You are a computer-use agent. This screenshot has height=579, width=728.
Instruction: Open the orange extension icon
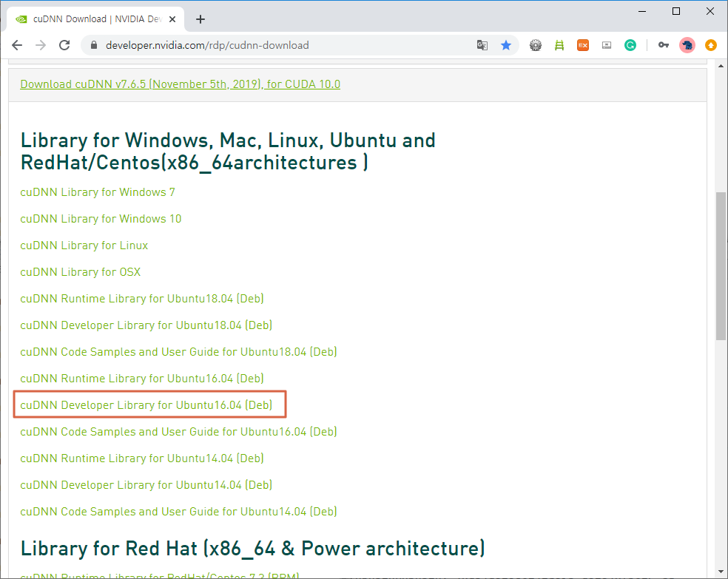(583, 45)
